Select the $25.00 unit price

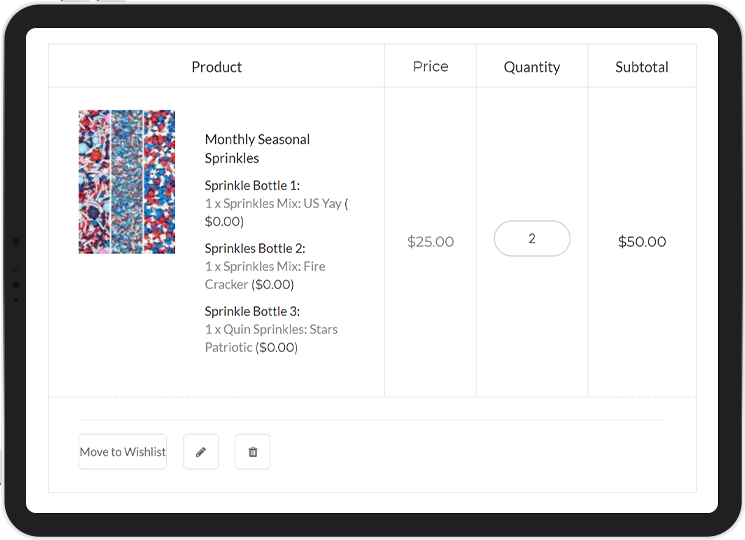coord(430,242)
